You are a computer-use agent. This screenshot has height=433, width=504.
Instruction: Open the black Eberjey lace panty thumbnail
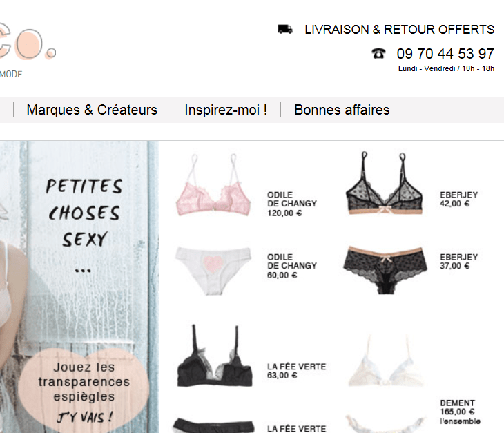[385, 270]
